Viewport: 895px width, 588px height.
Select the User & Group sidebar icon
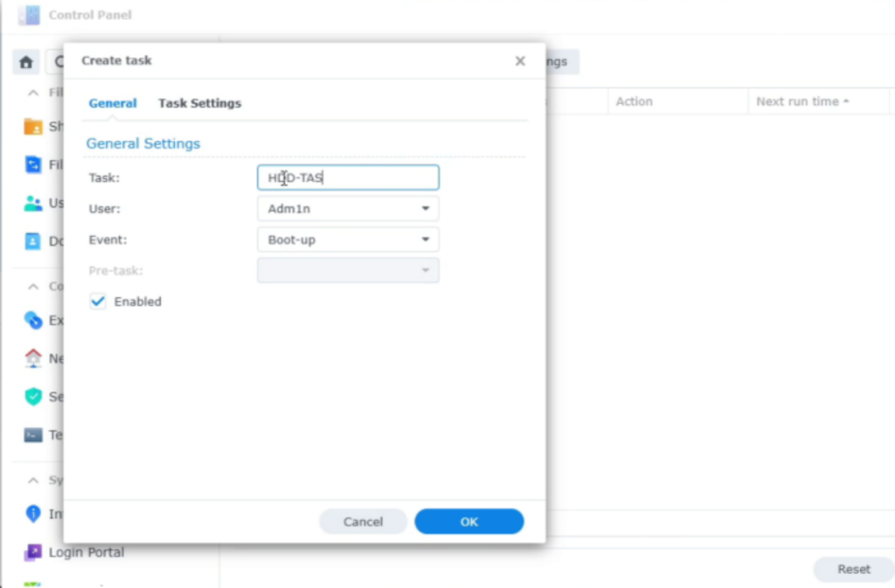33,204
